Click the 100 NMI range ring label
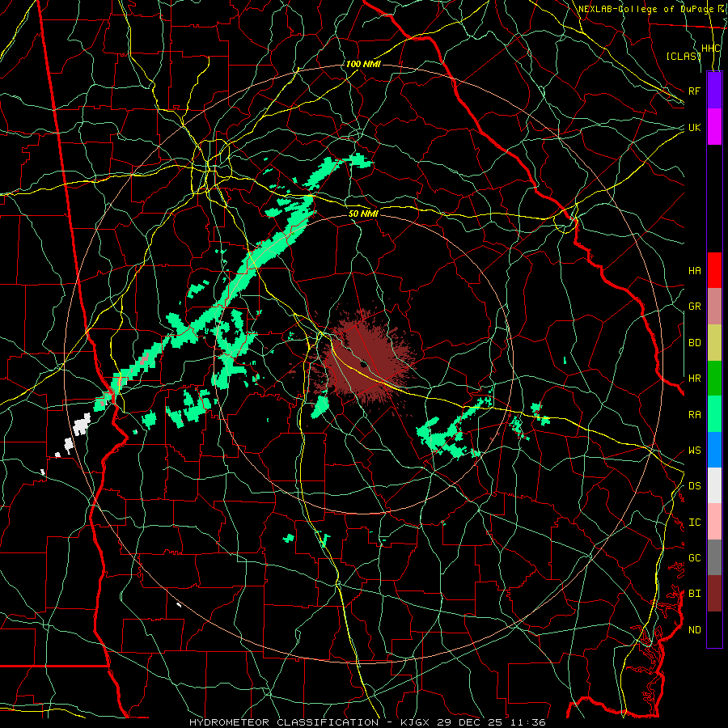The width and height of the screenshot is (728, 728). click(x=363, y=64)
